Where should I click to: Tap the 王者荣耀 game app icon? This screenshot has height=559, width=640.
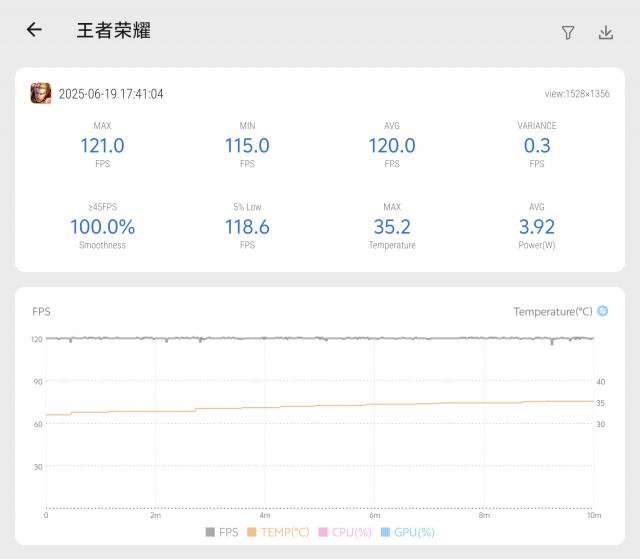click(x=41, y=94)
